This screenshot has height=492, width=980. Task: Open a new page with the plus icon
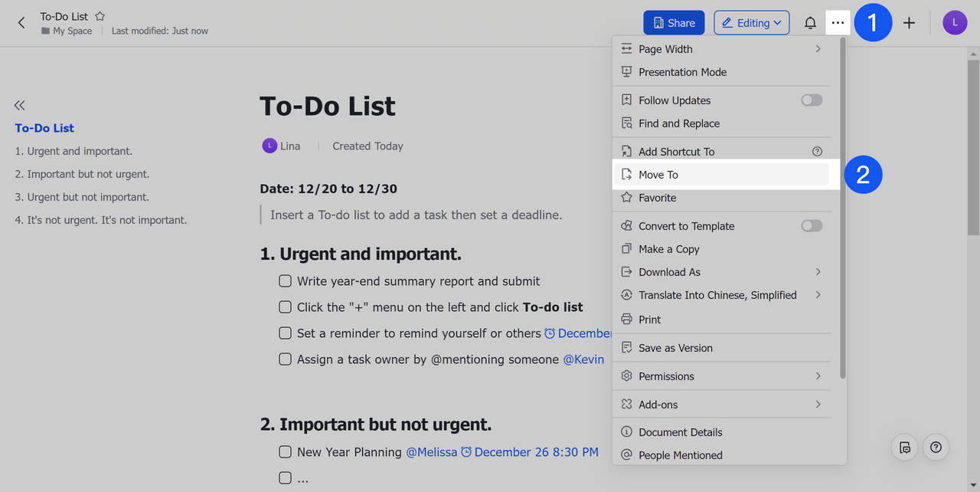(908, 22)
